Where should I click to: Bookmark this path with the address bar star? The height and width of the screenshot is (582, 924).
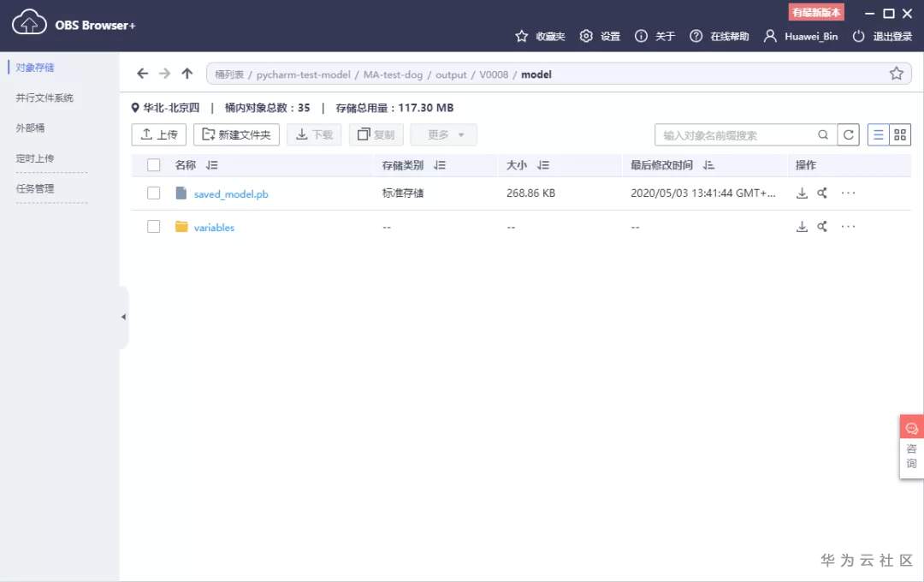tap(897, 74)
